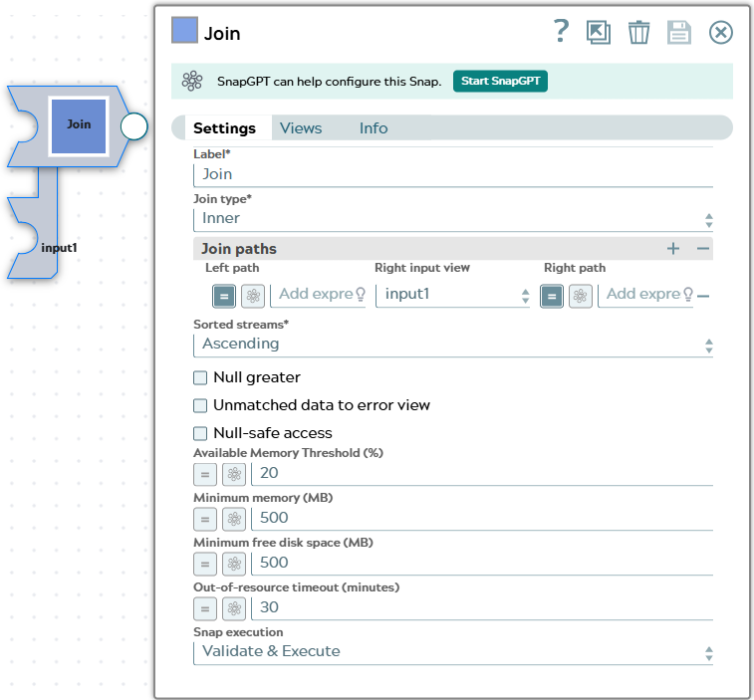Save the Snap settings with disk icon

[679, 33]
